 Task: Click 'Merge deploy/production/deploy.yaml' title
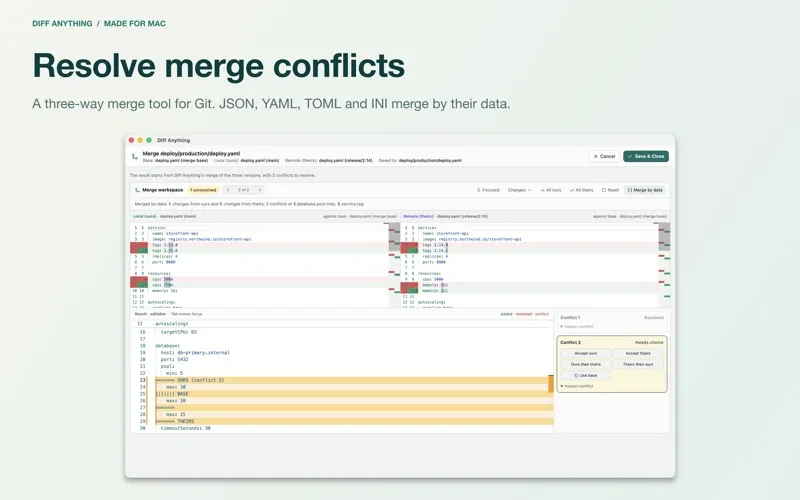[191, 153]
